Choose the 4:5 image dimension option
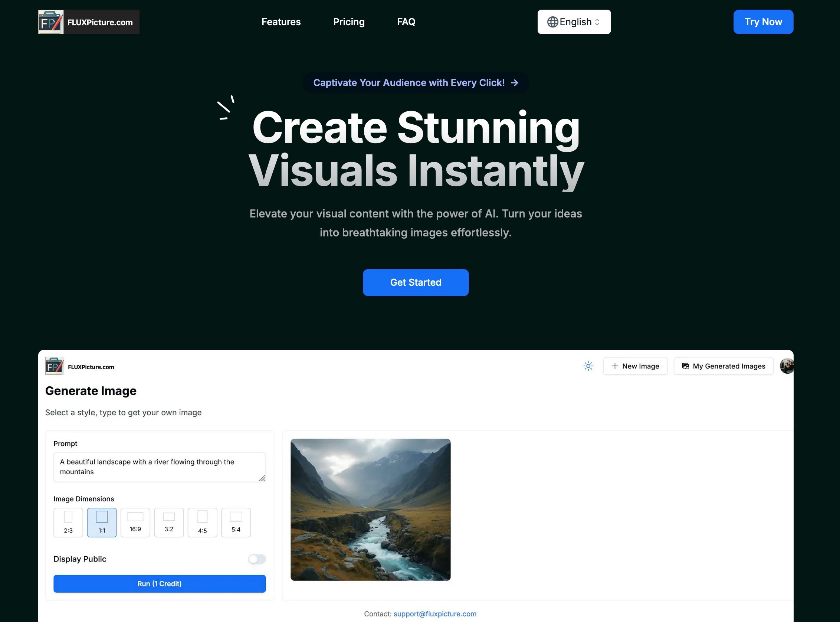 coord(202,523)
